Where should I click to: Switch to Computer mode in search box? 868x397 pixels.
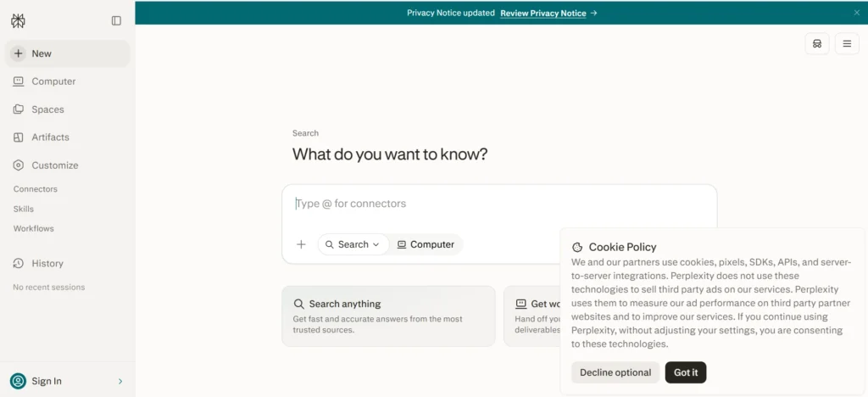tap(426, 244)
